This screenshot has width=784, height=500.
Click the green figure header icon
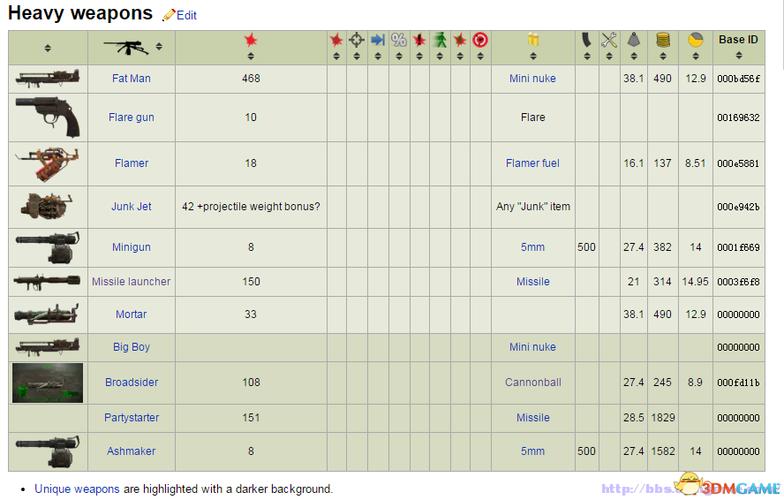coord(440,40)
